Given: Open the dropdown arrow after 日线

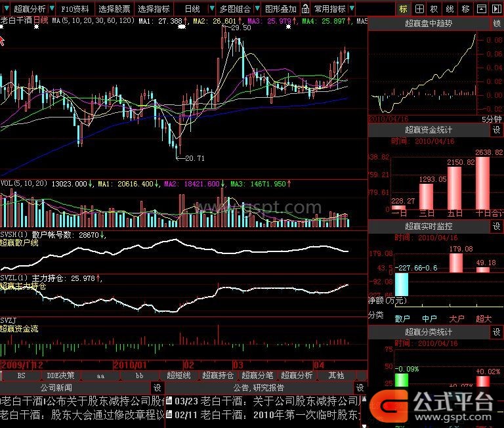Looking at the screenshot, I should click(x=212, y=9).
